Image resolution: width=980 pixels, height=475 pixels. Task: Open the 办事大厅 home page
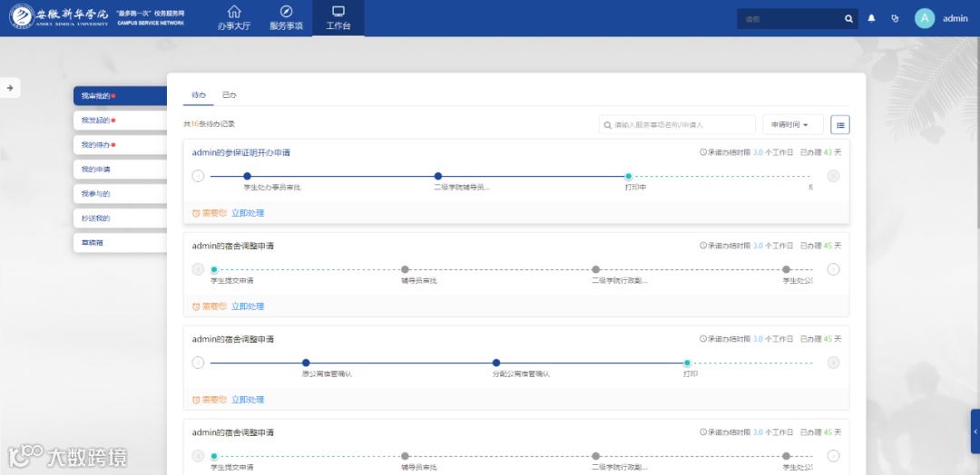coord(234,18)
